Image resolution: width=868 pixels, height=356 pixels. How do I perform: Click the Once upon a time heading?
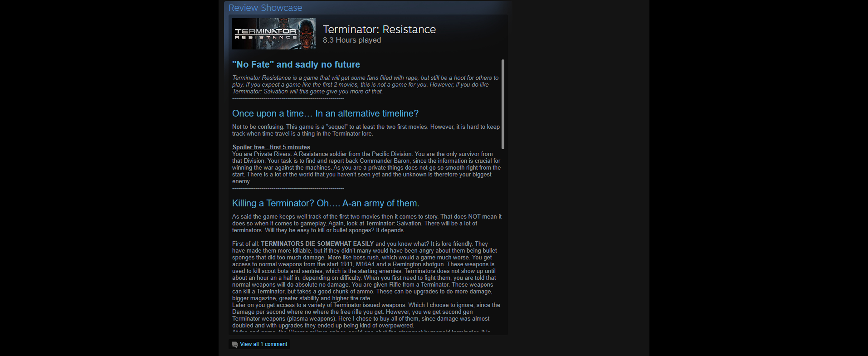tap(325, 113)
